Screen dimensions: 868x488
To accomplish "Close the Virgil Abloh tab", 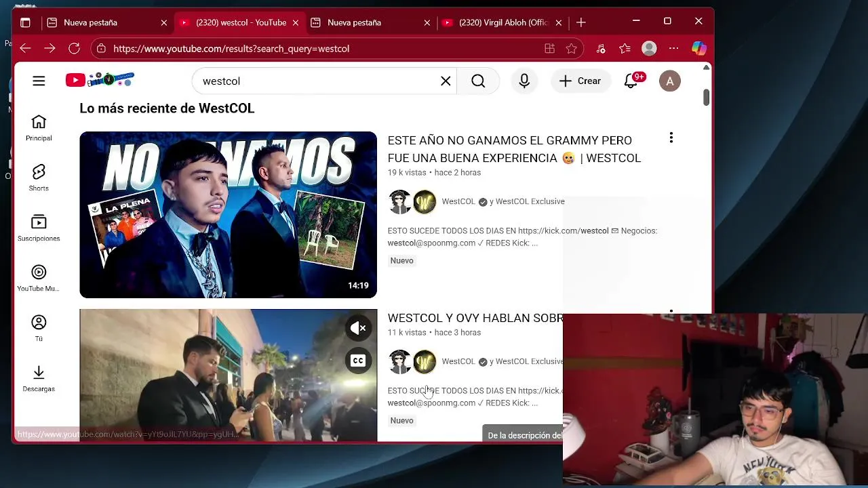I will coord(559,22).
